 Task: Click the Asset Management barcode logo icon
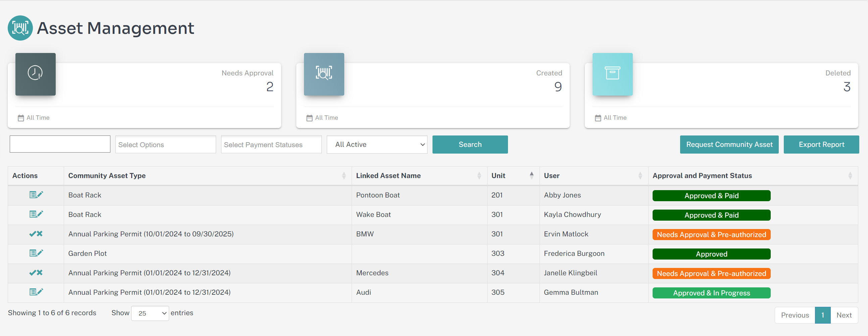tap(20, 28)
